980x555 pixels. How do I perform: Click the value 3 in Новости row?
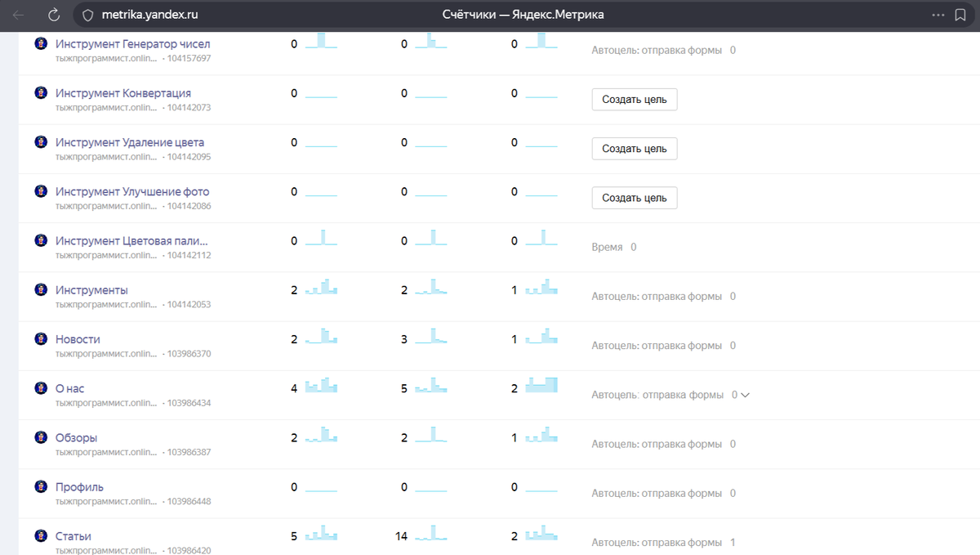click(x=404, y=339)
